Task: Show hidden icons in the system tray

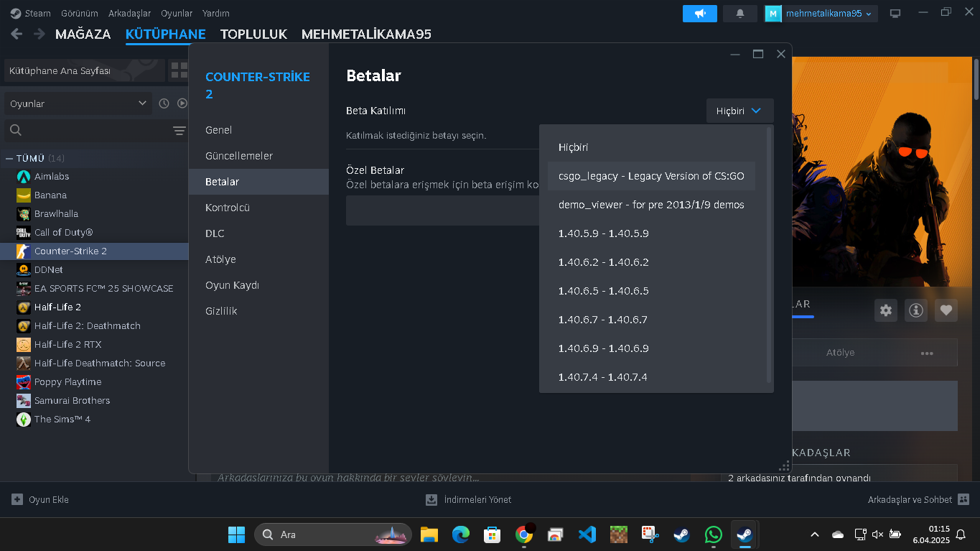Action: pos(815,534)
